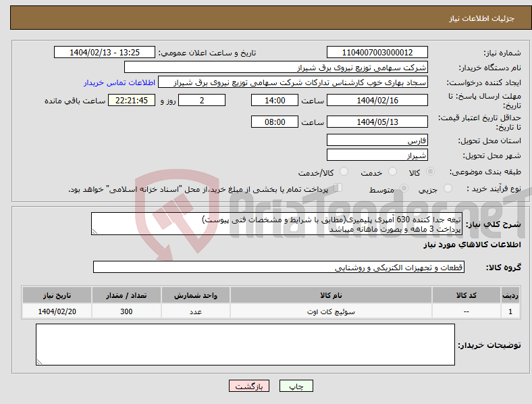Click the شرح کلی نیاز label
This screenshot has width=532, height=404.
tap(494, 224)
